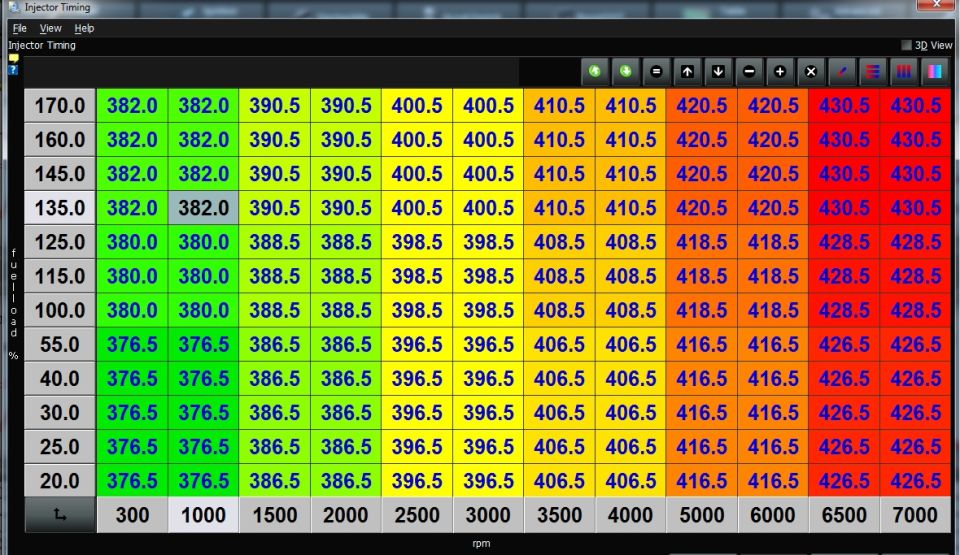This screenshot has width=960, height=555.
Task: Click the gradient smooth cells icon
Action: click(934, 72)
